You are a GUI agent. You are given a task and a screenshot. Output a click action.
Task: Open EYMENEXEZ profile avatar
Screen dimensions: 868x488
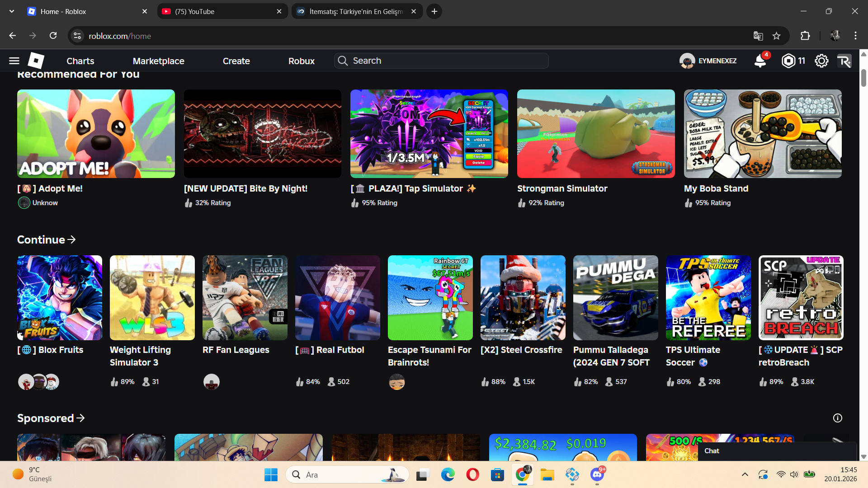(x=687, y=61)
